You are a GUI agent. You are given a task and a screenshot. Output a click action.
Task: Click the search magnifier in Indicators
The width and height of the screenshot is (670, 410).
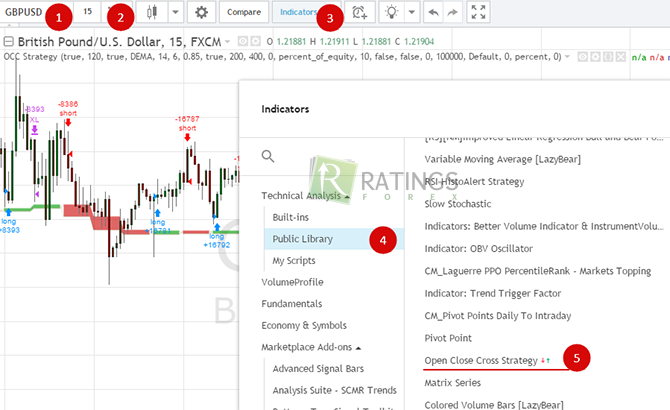(267, 156)
